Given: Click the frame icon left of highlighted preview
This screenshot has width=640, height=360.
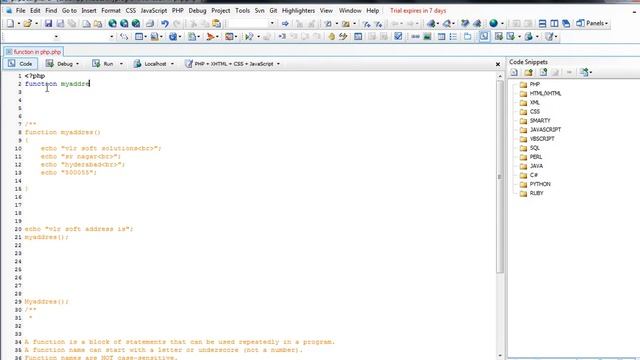Looking at the screenshot, I should [x=467, y=37].
